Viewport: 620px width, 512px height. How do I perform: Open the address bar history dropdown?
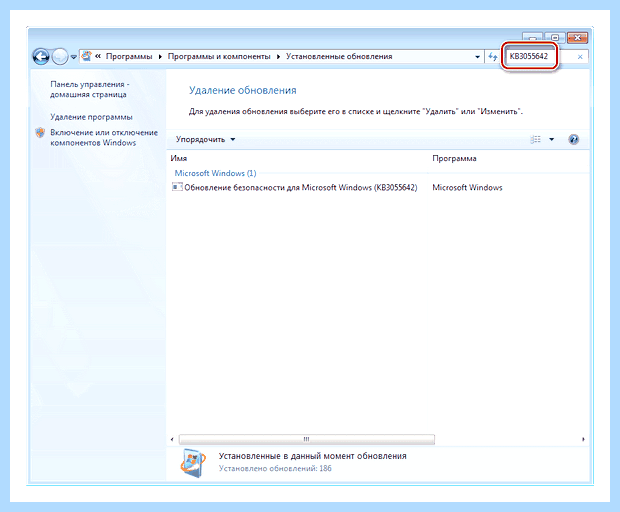click(477, 57)
